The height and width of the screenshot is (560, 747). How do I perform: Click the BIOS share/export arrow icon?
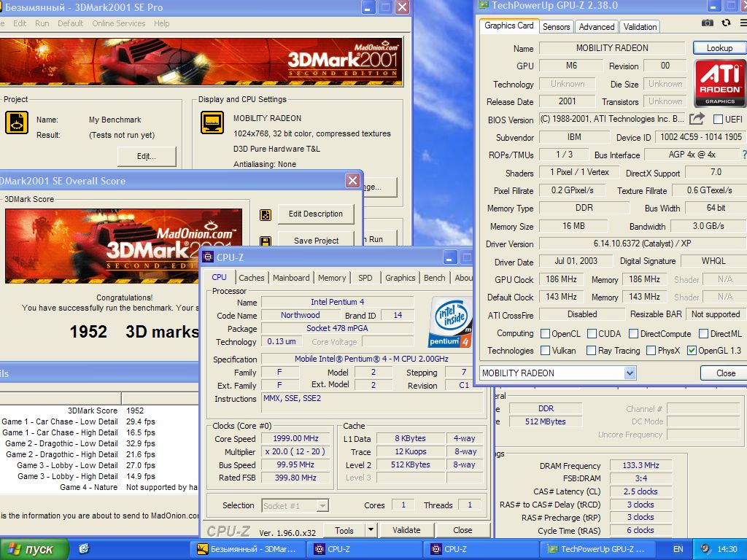point(697,119)
